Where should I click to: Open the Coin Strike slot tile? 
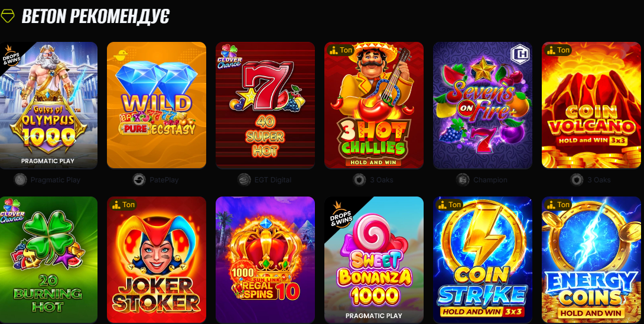tap(483, 260)
